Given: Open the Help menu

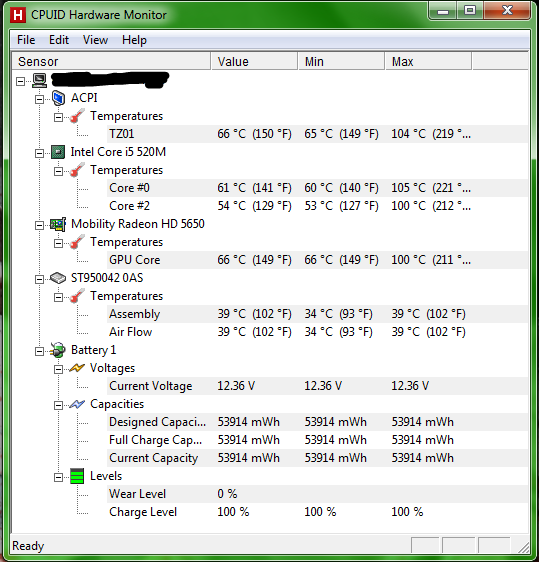Looking at the screenshot, I should pyautogui.click(x=134, y=40).
